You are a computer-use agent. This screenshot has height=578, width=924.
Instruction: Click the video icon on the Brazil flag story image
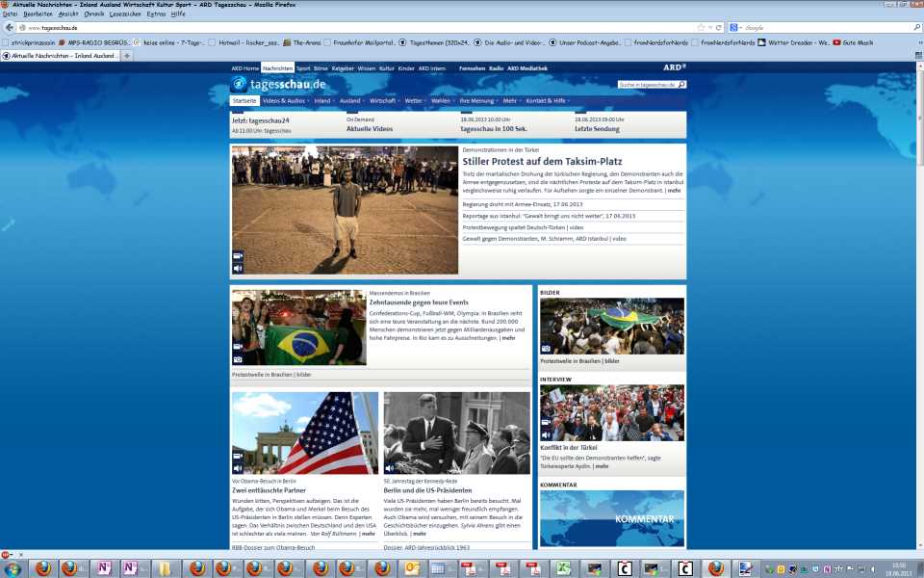pyautogui.click(x=238, y=347)
